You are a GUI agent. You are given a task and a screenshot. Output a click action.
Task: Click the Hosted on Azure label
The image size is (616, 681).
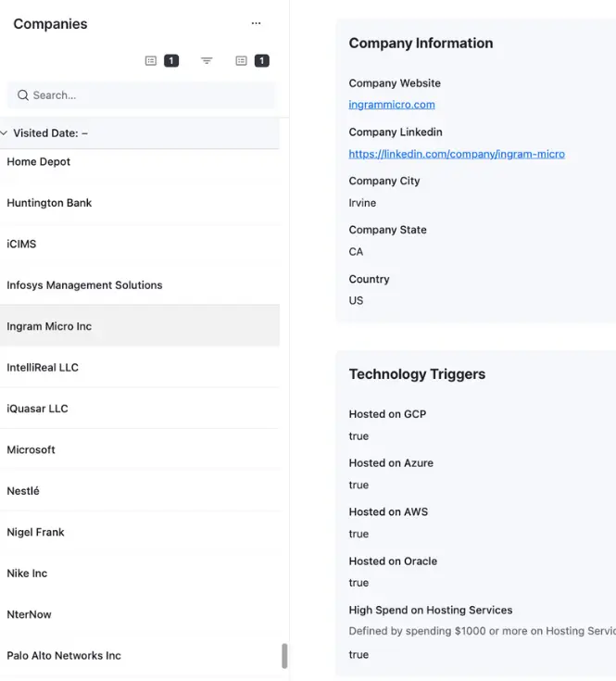(x=391, y=463)
